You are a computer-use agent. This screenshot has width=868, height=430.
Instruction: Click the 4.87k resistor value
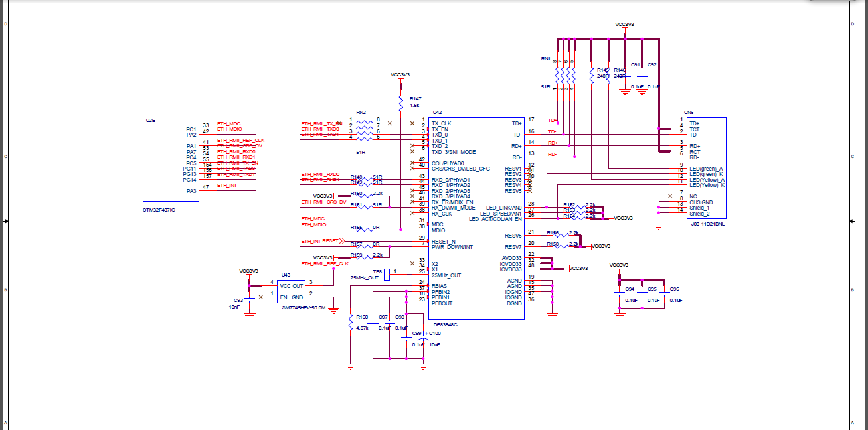pos(363,328)
